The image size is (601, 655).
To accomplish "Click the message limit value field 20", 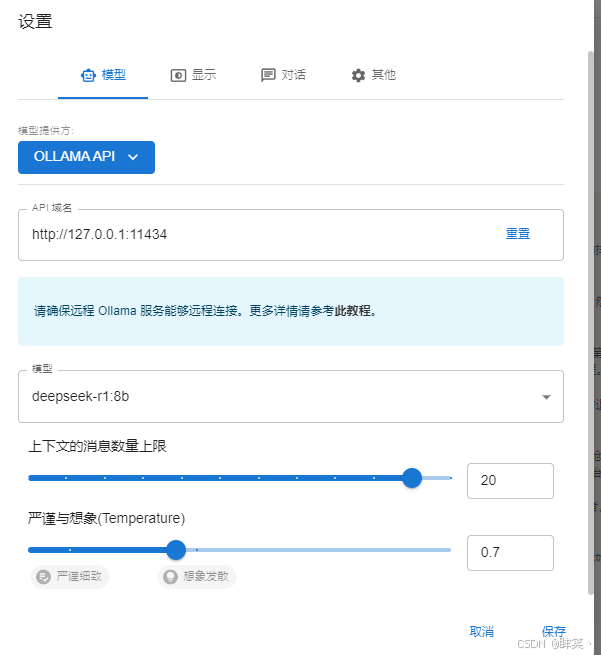I will point(510,481).
